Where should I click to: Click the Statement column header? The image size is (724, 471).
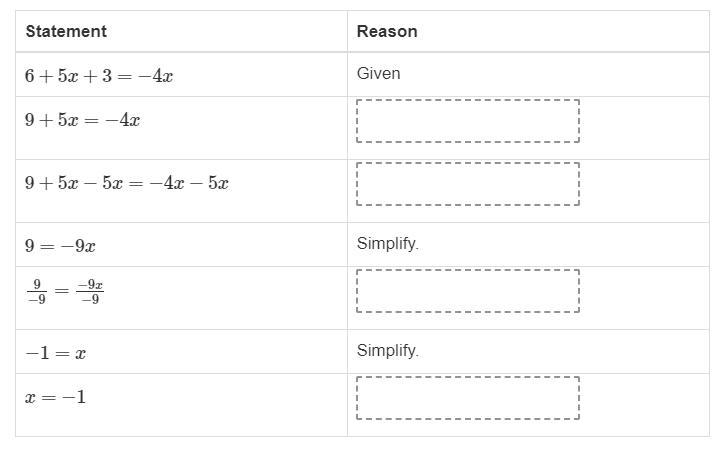66,31
